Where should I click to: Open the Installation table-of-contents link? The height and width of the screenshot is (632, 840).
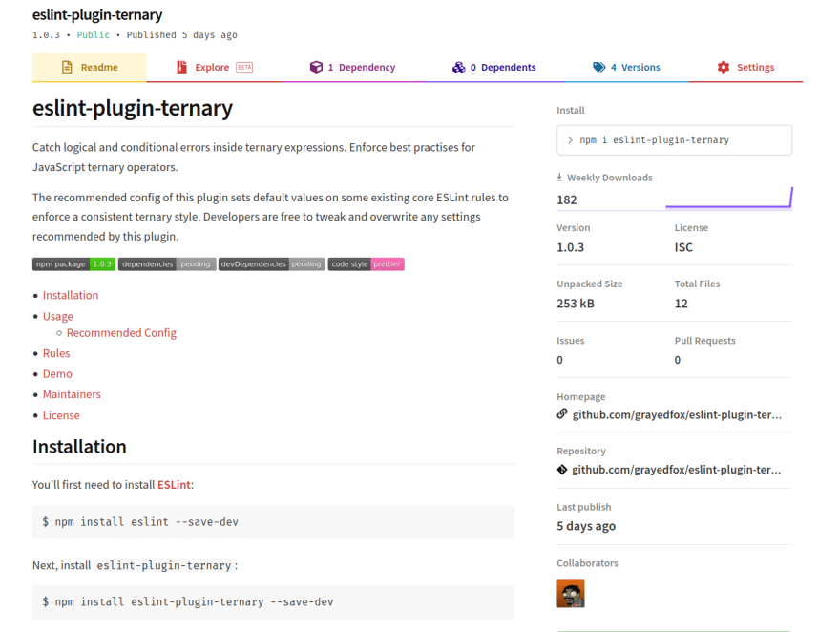(x=71, y=296)
